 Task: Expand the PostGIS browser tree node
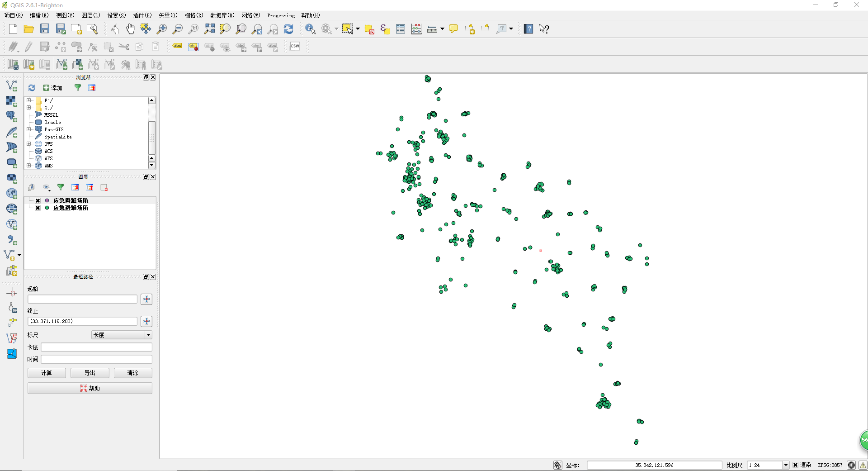pos(29,129)
